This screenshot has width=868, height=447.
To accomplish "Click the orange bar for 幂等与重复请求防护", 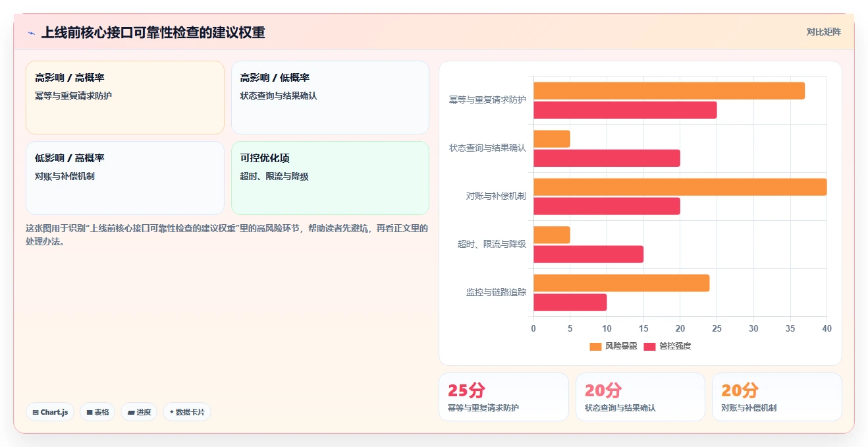I will (669, 91).
